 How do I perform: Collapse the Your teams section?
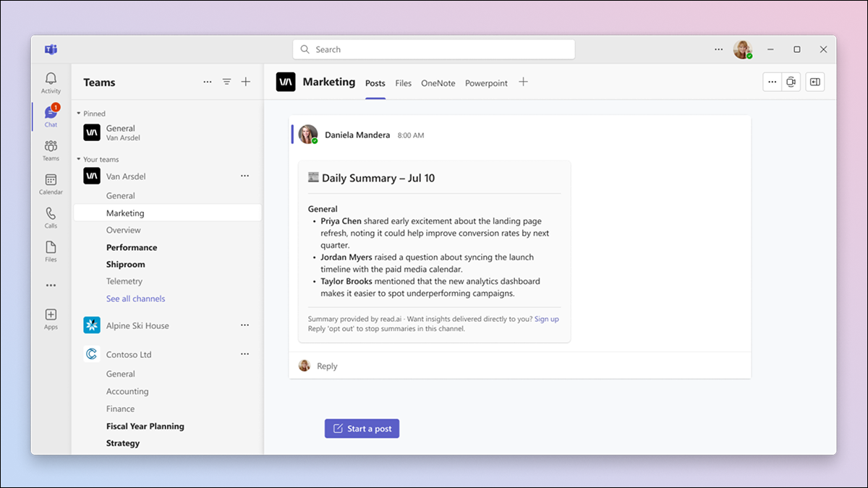pyautogui.click(x=79, y=159)
